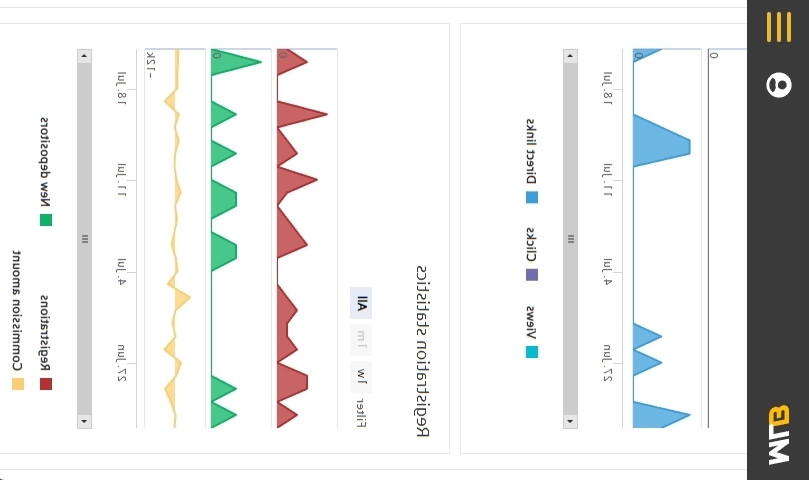This screenshot has height=480, width=809.
Task: Select the All filter range
Action: pyautogui.click(x=361, y=303)
